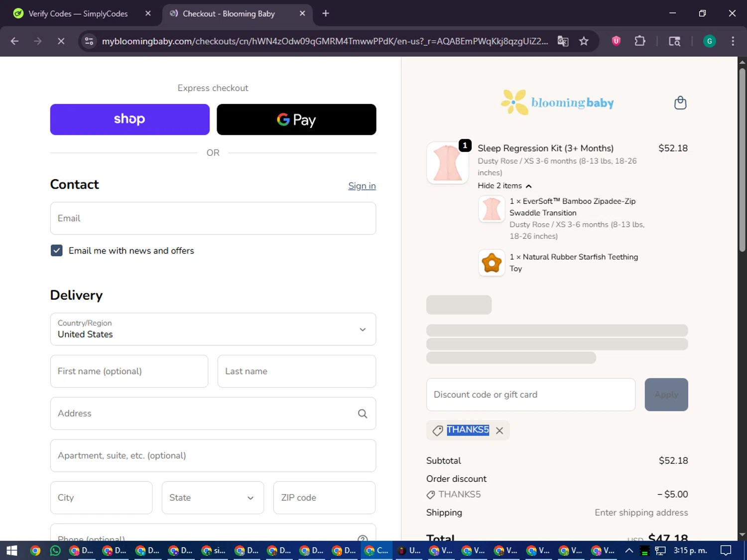
Task: Click the First name (optional) field
Action: tap(129, 371)
